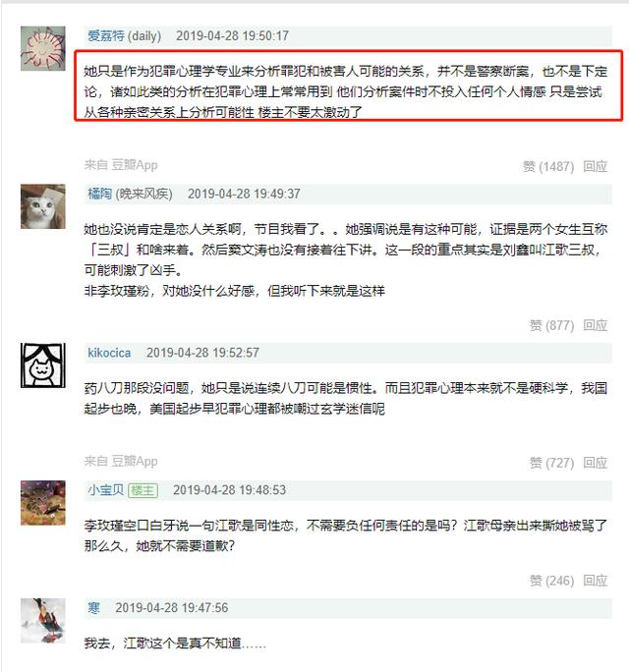The image size is (629, 672).
Task: Open 小宝贝's avatar image
Action: coord(43,503)
